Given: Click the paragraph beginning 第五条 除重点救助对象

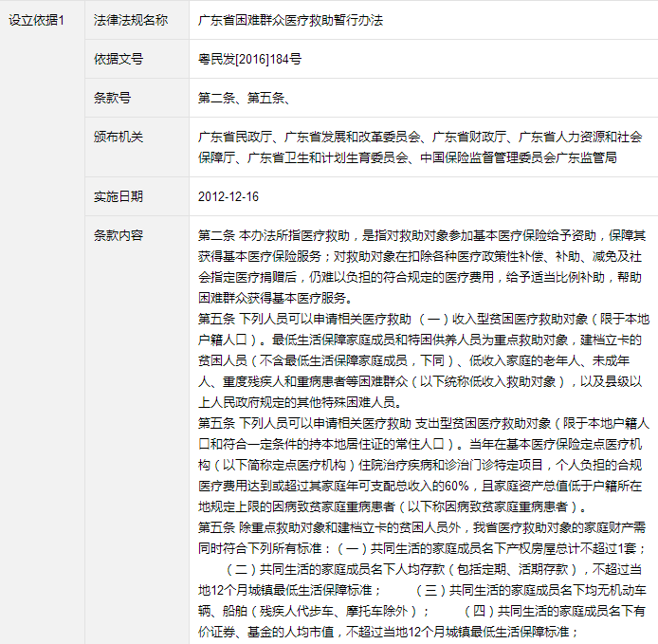Looking at the screenshot, I should [422, 580].
